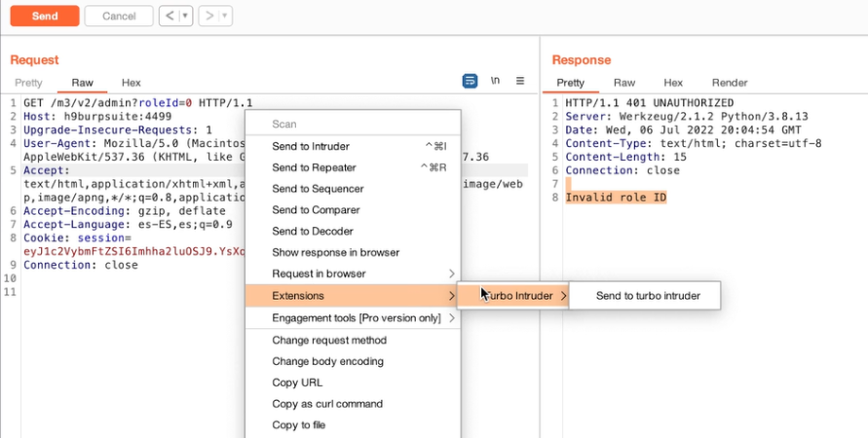Image resolution: width=868 pixels, height=438 pixels.
Task: Click the Accept-Language header line
Action: [x=128, y=225]
